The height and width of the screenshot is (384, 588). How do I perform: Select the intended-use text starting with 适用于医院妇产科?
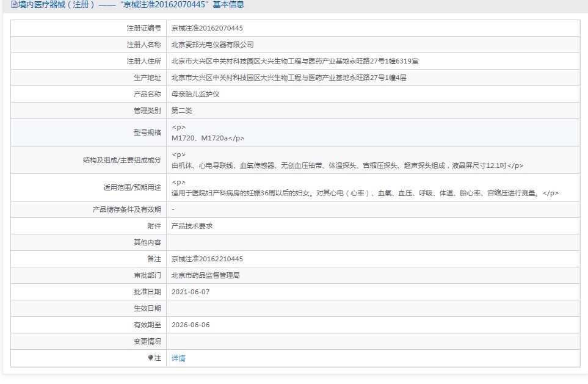coord(356,193)
